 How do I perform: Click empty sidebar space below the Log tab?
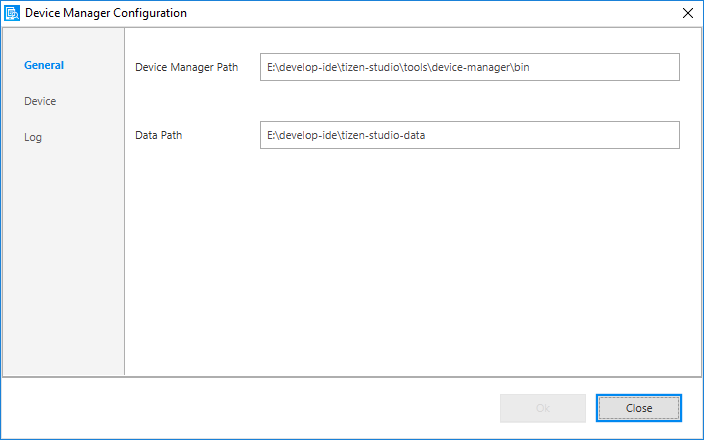coord(62,260)
